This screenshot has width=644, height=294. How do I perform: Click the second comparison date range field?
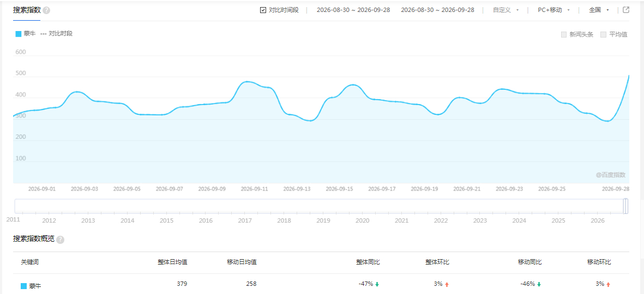click(x=437, y=10)
